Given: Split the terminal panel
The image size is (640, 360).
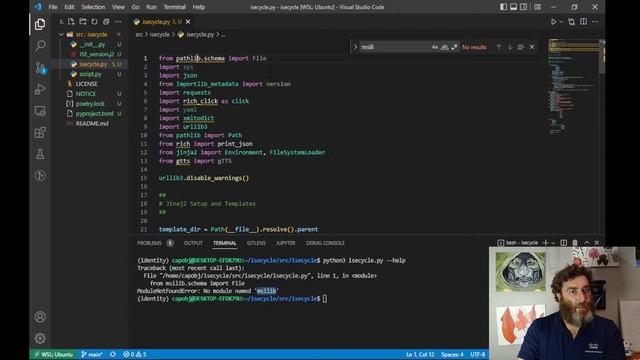Looking at the screenshot, I should click(x=564, y=243).
